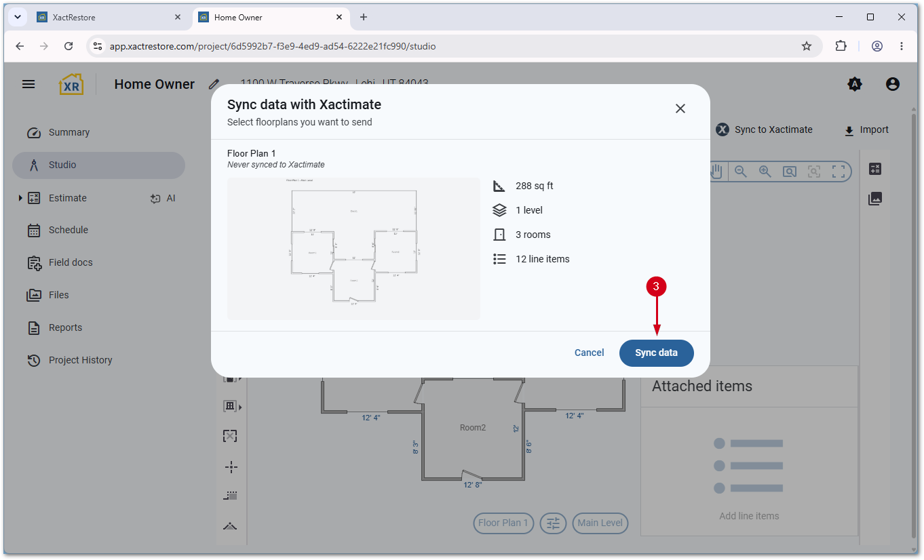Open the Main Level selector
924x560 pixels.
pyautogui.click(x=600, y=523)
